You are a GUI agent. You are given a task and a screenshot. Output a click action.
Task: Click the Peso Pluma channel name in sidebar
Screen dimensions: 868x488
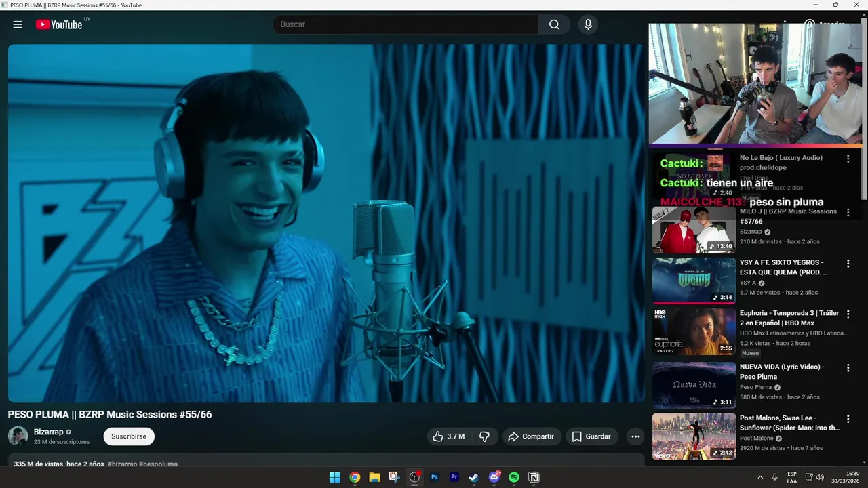tap(755, 387)
